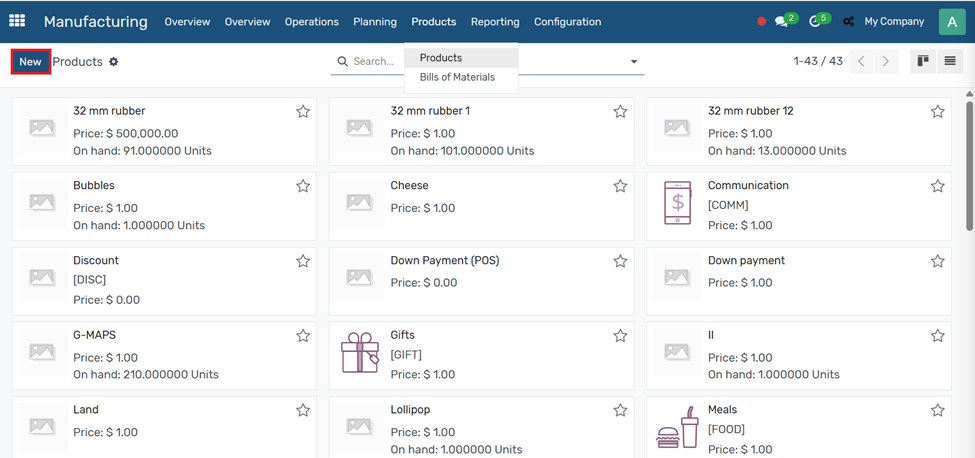Screen dimensions: 975x458
Task: Toggle favorite star on Cheese
Action: tap(620, 186)
